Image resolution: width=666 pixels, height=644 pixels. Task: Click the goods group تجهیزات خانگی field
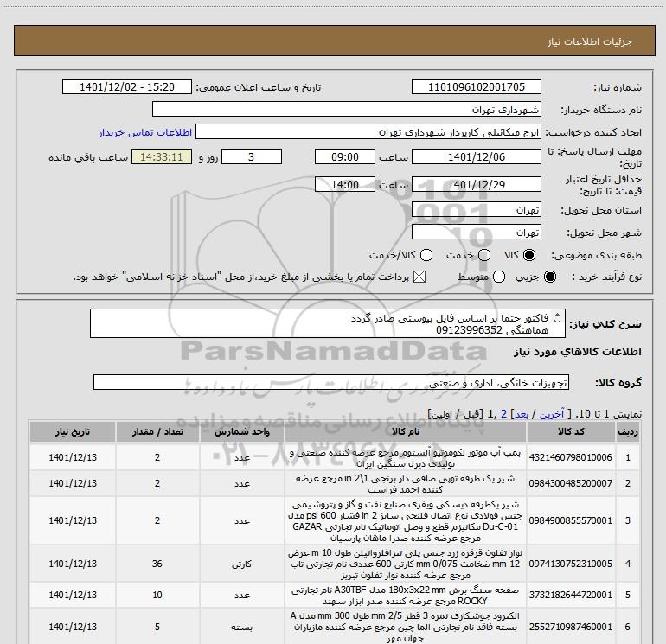tap(331, 382)
